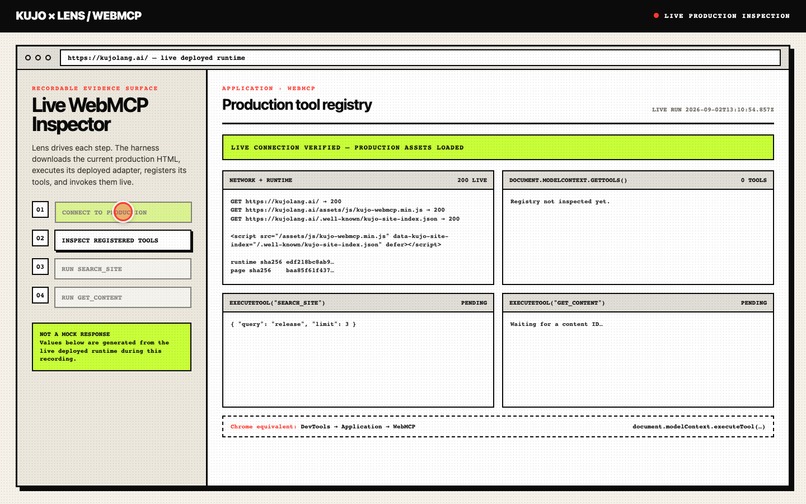This screenshot has height=504, width=806.
Task: Click the Run GET_CONTENT button
Action: (123, 297)
